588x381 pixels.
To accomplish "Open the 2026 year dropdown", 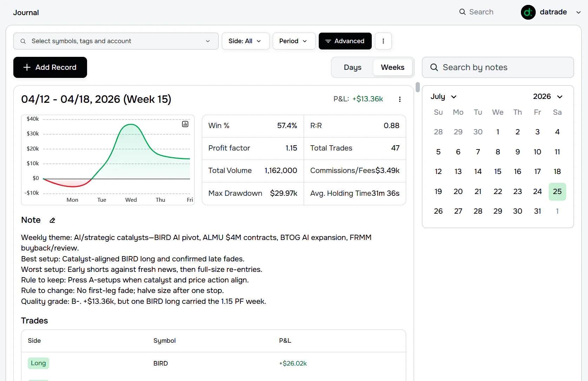I will (548, 96).
